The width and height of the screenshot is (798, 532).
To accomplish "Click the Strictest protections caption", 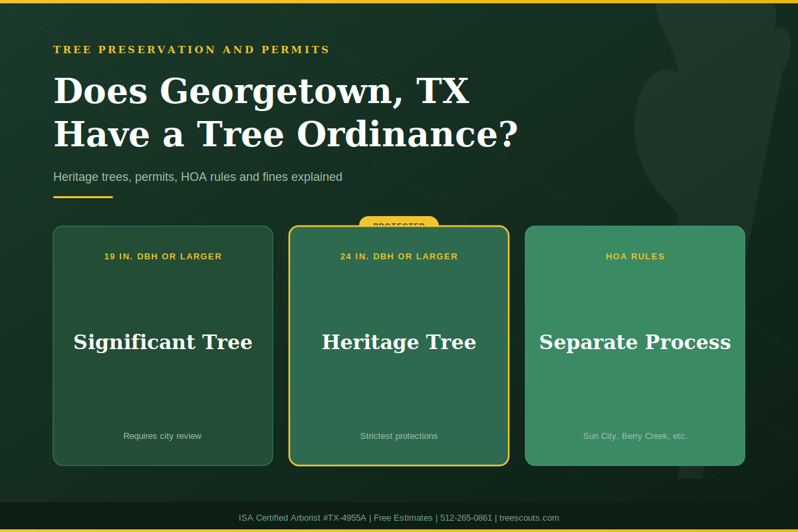I will (399, 436).
